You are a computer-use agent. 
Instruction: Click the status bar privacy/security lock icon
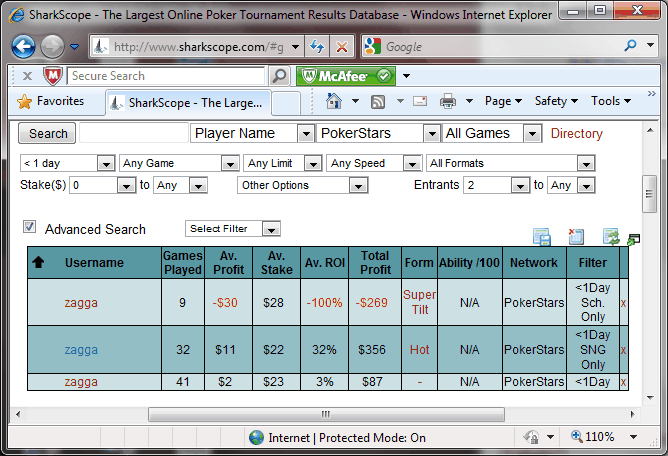pyautogui.click(x=532, y=437)
